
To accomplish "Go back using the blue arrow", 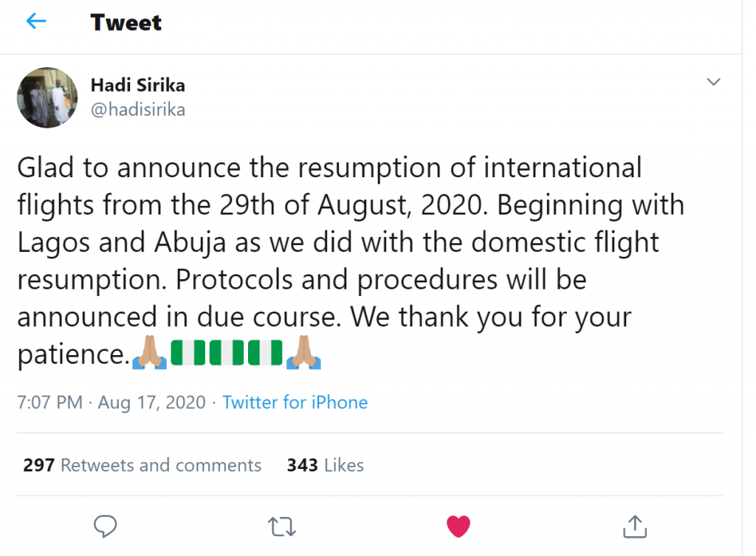I will click(x=35, y=21).
